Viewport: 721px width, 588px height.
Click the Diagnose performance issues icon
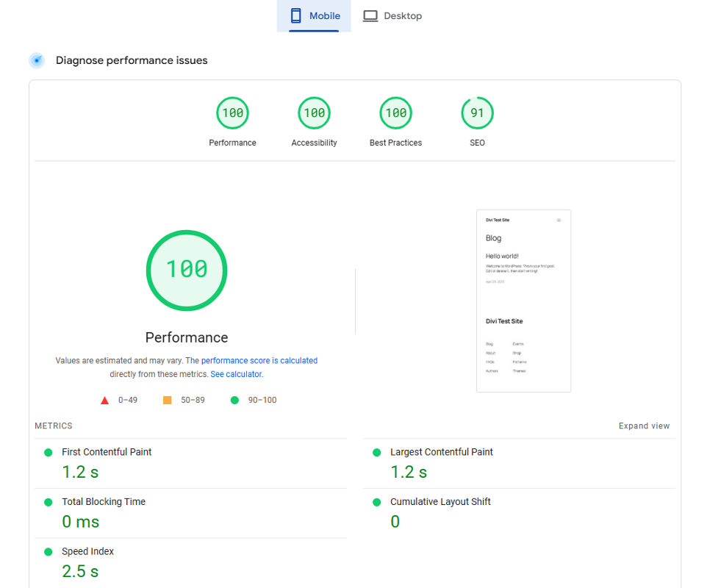tap(37, 60)
